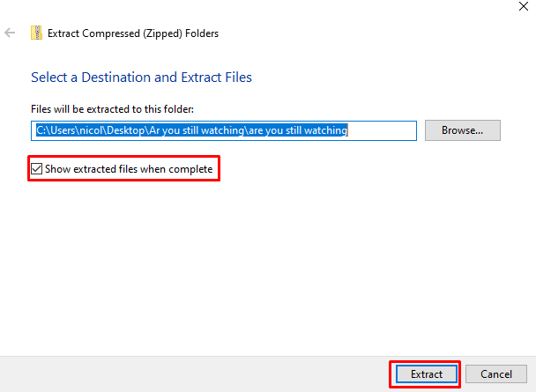The height and width of the screenshot is (392, 536).
Task: Untick the Show extracted files checkbox box
Action: (37, 168)
